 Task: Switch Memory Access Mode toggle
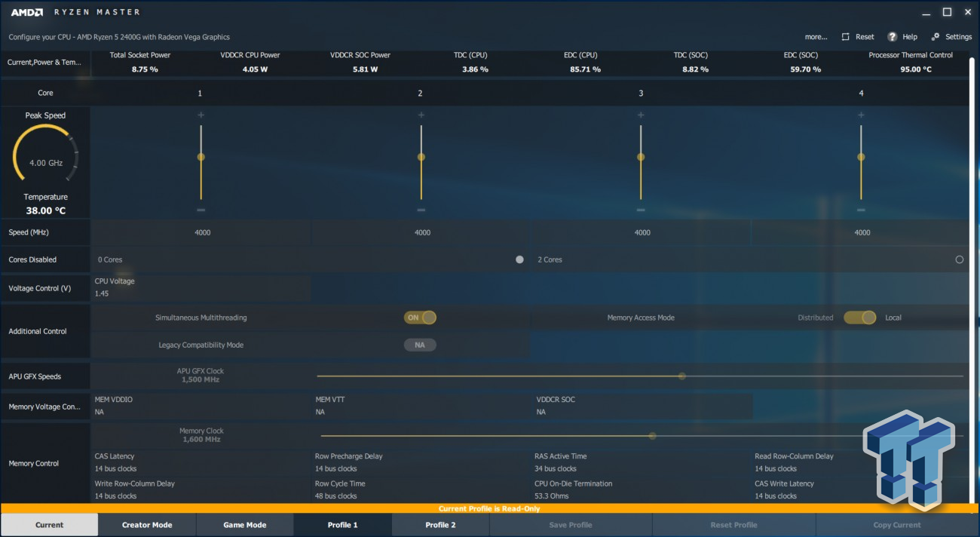click(x=859, y=318)
